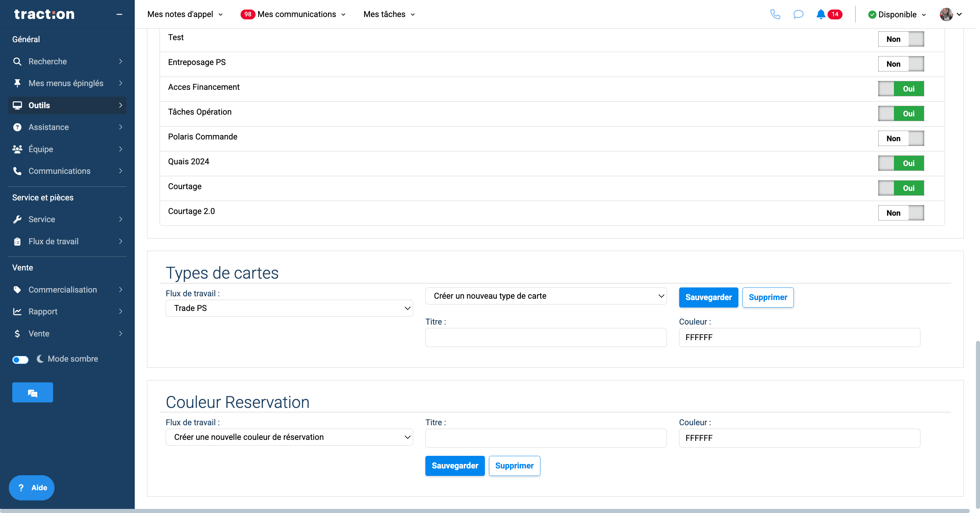Open the Service sidebar menu

(x=67, y=219)
